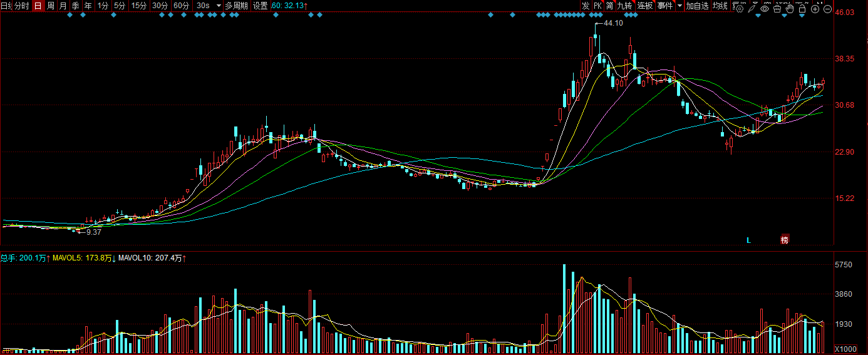This screenshot has width=868, height=355.
Task: Switch to 分时 intraday view
Action: (22, 6)
